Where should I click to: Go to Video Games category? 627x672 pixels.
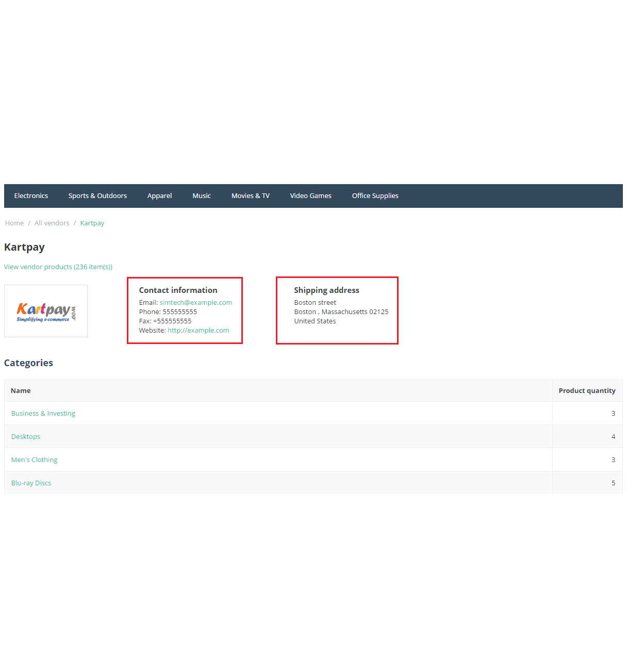(x=310, y=196)
